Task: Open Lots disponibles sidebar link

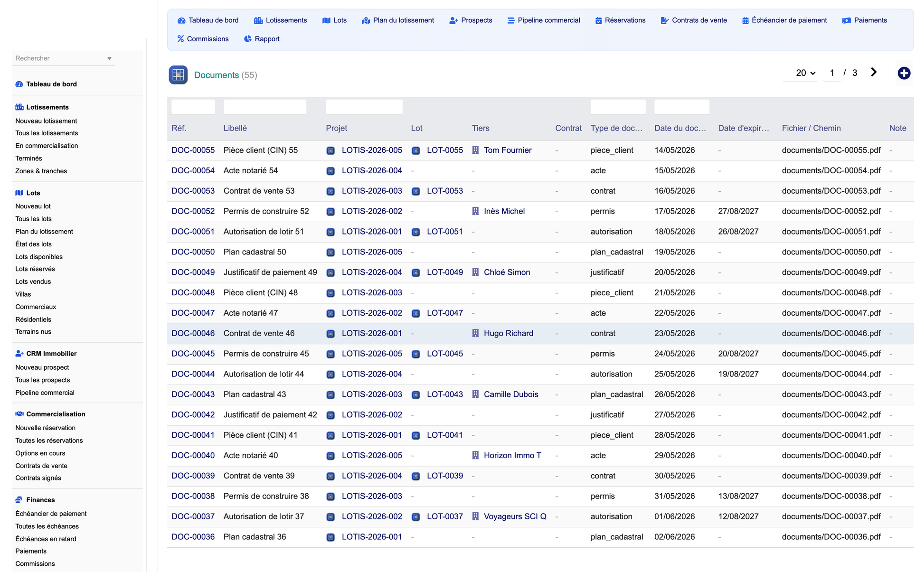Action: click(39, 257)
